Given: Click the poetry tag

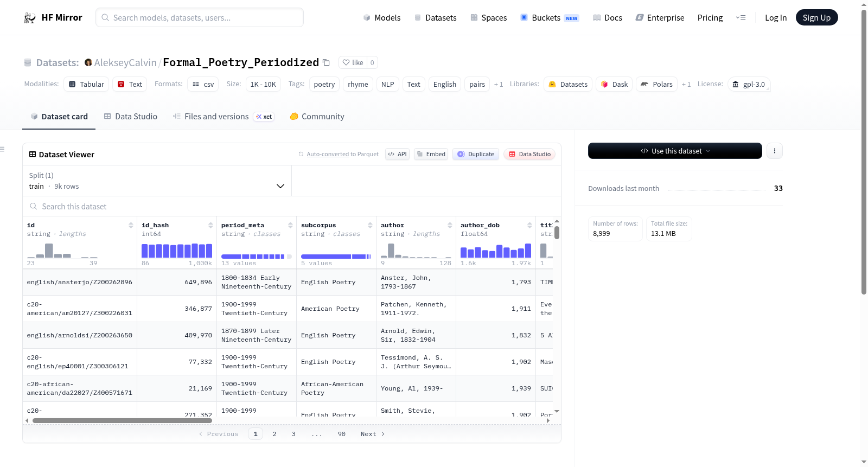Looking at the screenshot, I should pyautogui.click(x=324, y=84).
